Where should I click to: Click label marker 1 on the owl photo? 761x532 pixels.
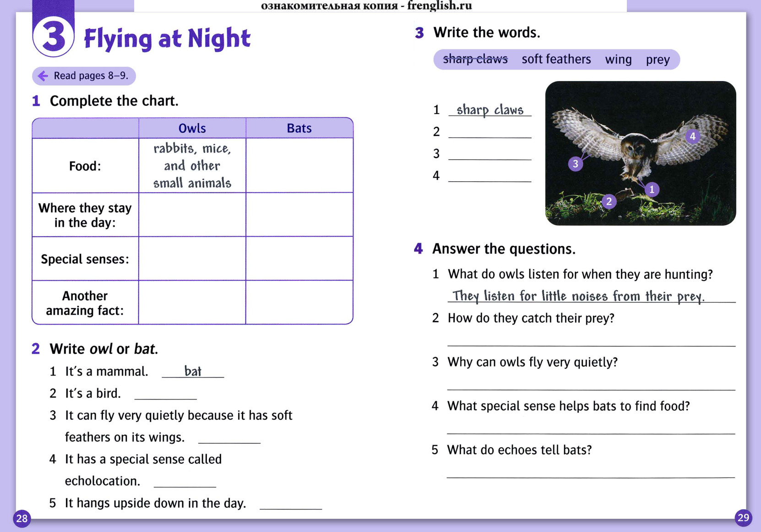click(652, 189)
